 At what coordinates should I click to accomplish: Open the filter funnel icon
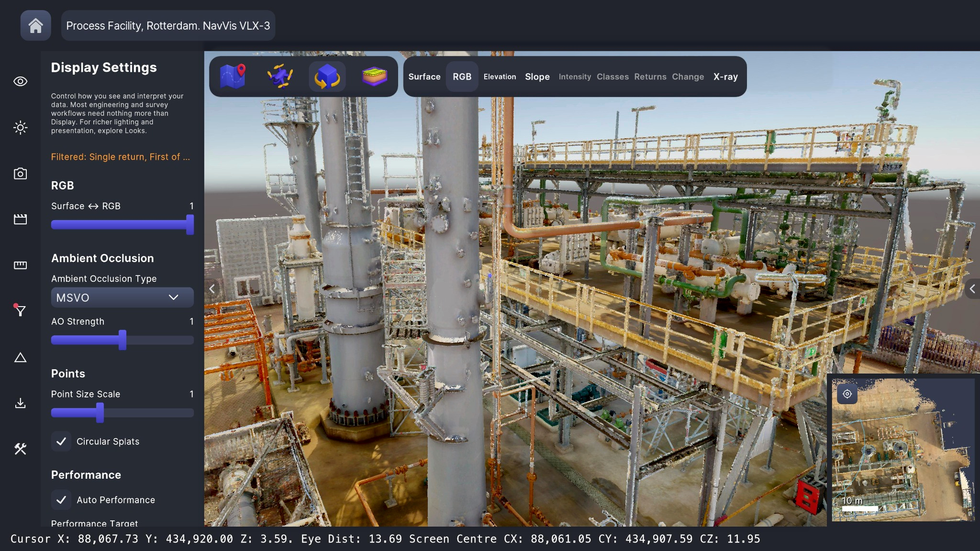[20, 310]
